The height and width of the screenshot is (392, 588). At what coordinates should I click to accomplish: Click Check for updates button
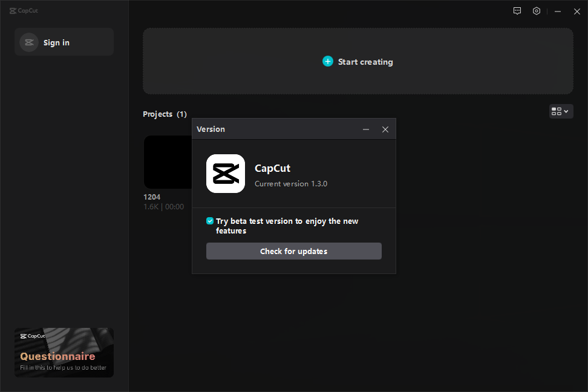pyautogui.click(x=294, y=251)
